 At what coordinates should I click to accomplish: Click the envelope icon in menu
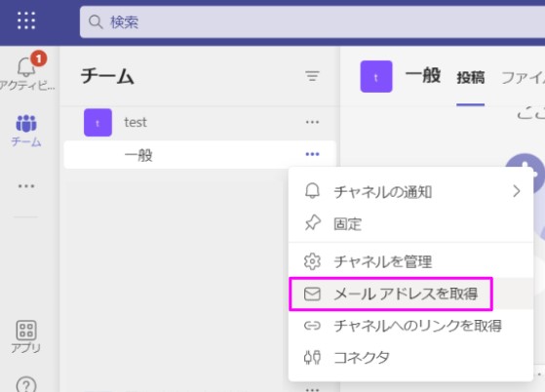(312, 294)
